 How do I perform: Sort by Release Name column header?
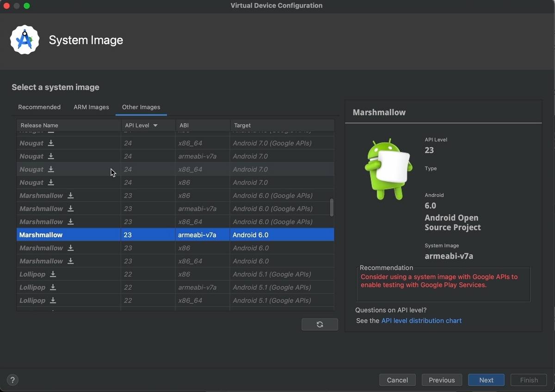click(69, 125)
